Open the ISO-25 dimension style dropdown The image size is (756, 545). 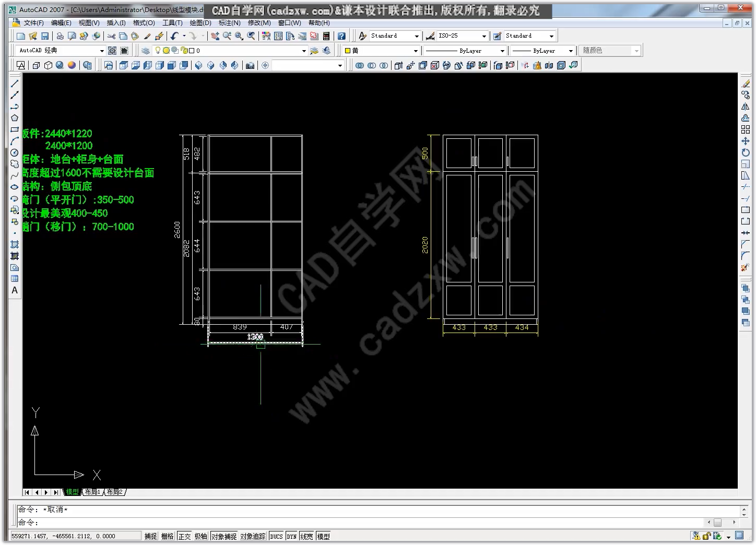click(x=484, y=36)
